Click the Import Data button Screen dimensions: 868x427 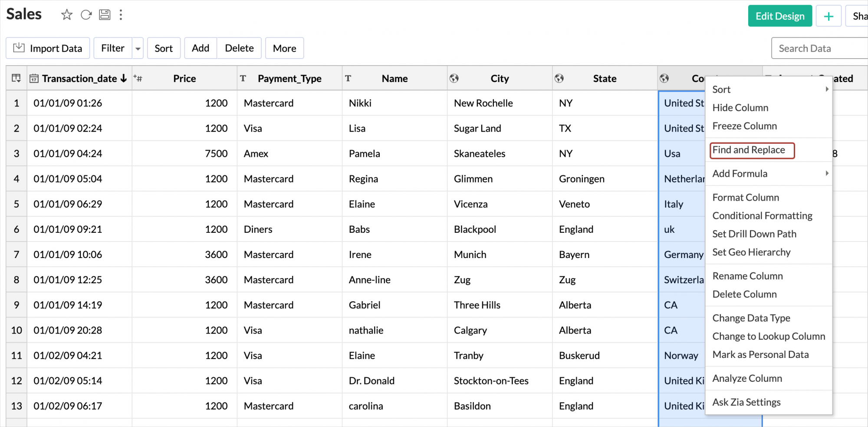[x=48, y=48]
